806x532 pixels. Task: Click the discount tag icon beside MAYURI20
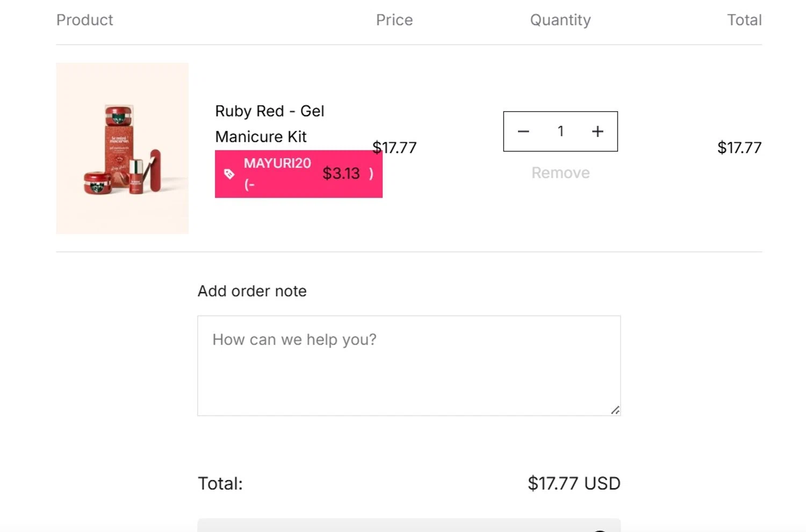229,174
